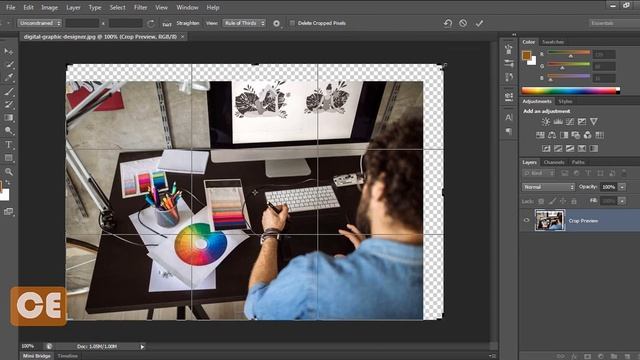Image resolution: width=640 pixels, height=360 pixels.
Task: Swap foreground and background colors in toolbox
Action: tap(8, 182)
